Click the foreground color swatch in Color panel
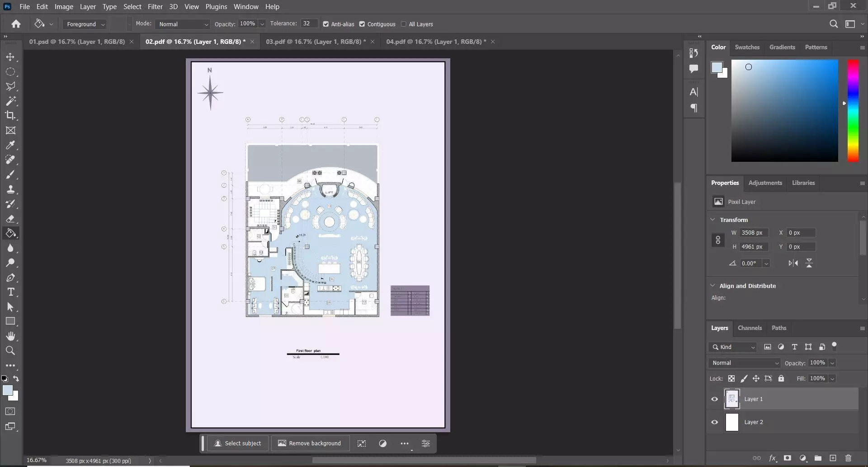Viewport: 868px width, 467px height. point(717,67)
